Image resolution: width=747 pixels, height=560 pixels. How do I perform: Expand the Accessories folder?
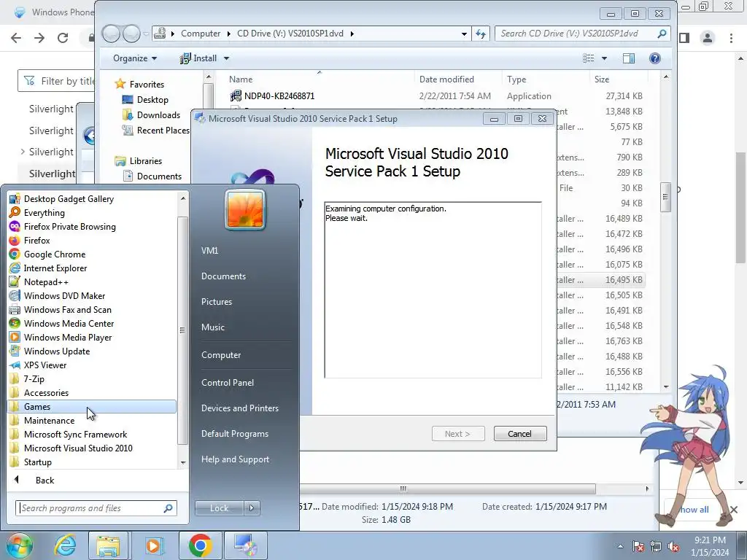[x=46, y=392]
